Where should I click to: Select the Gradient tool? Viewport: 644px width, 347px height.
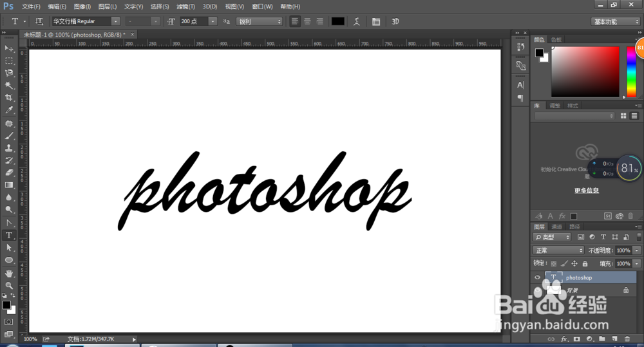click(x=8, y=185)
